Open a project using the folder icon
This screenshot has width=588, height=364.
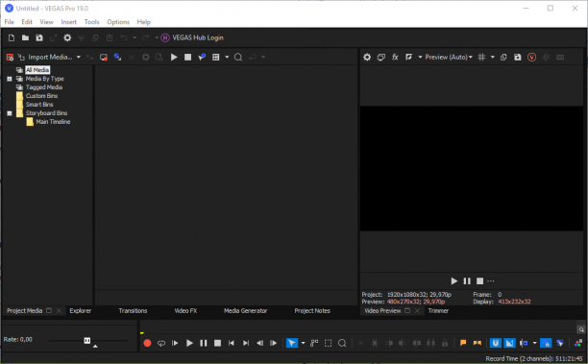[25, 37]
